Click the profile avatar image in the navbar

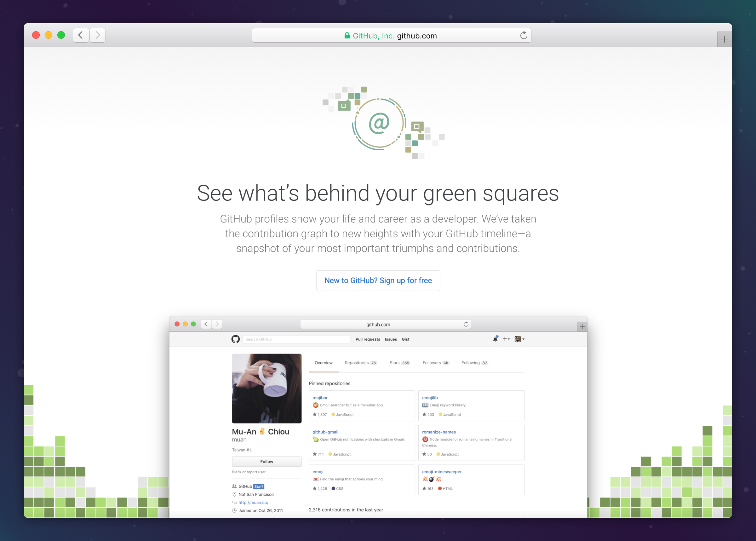pos(517,339)
